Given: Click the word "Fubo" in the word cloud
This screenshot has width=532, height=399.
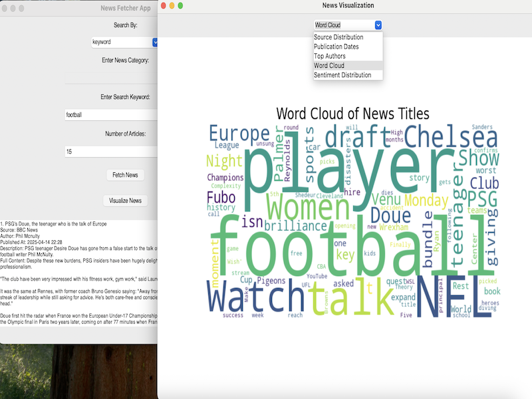Looking at the screenshot, I should click(221, 198).
